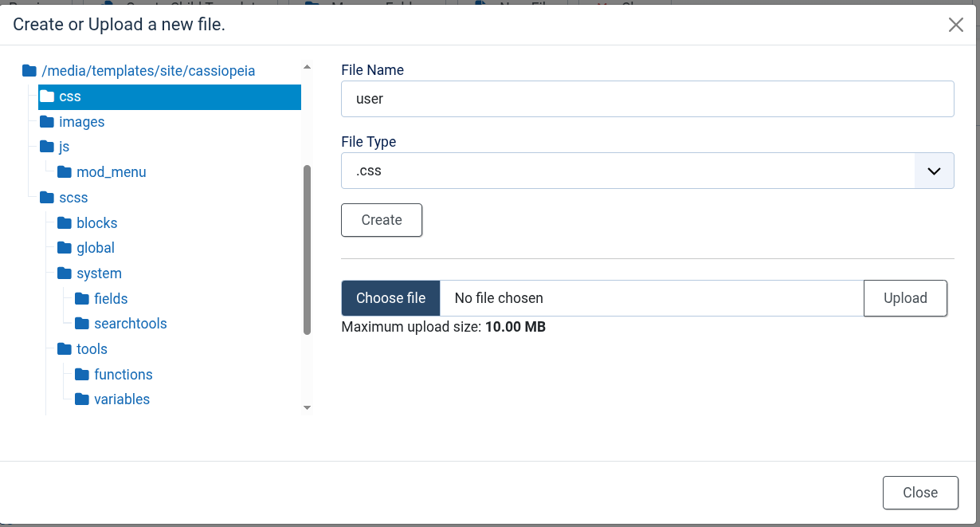Select /media/templates/site/cassiopeia root path
The height and width of the screenshot is (527, 980).
click(x=148, y=71)
